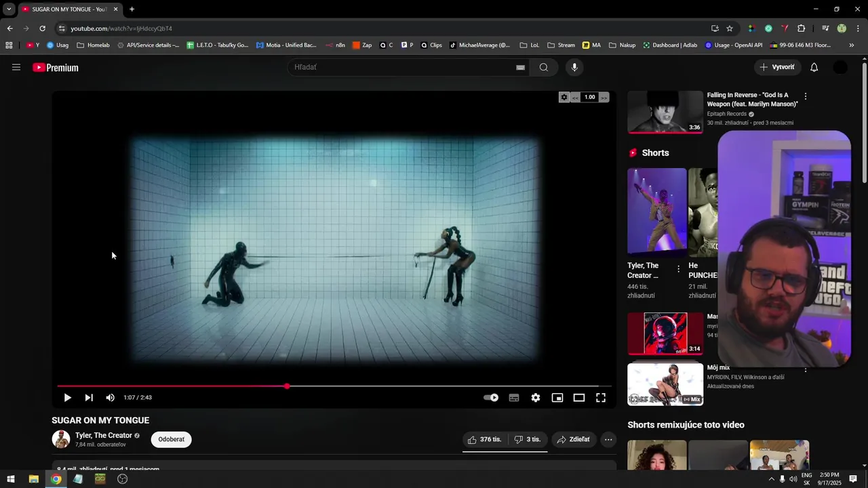Enable miniplayer mode
868x488 pixels.
[x=557, y=398]
